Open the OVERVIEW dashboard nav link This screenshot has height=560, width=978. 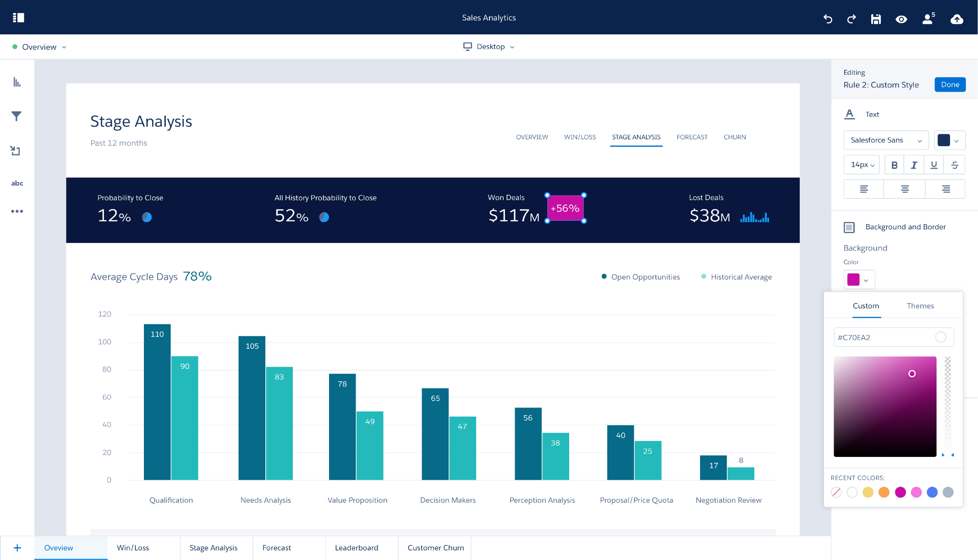point(532,137)
